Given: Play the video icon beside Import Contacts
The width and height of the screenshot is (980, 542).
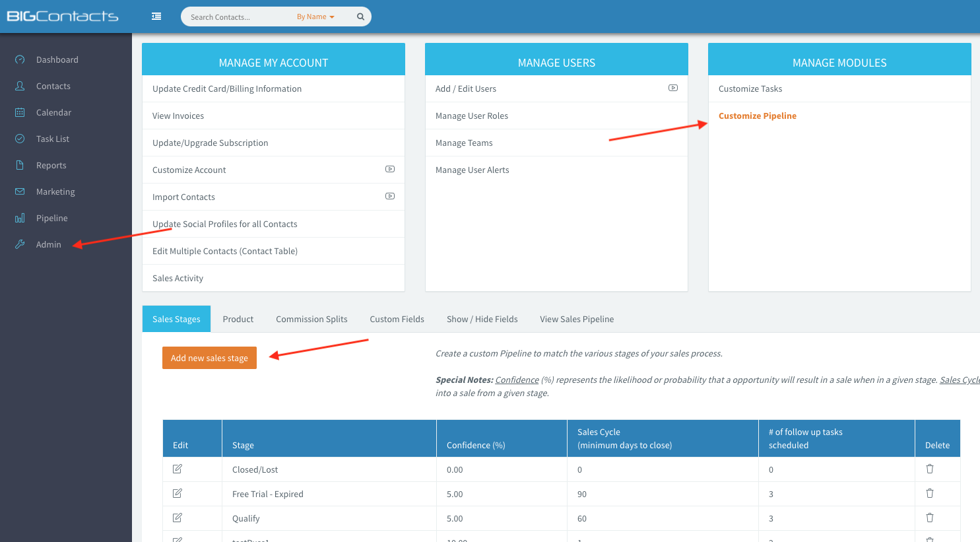Looking at the screenshot, I should pyautogui.click(x=390, y=196).
